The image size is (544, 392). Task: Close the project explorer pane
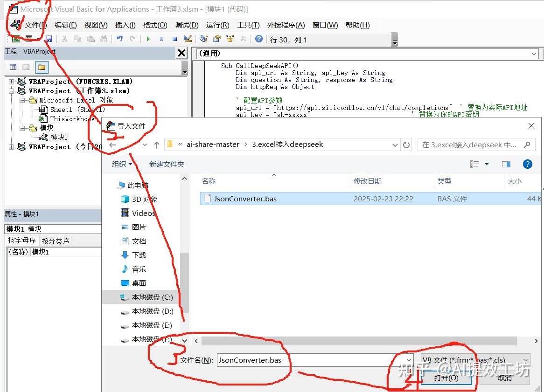point(182,53)
